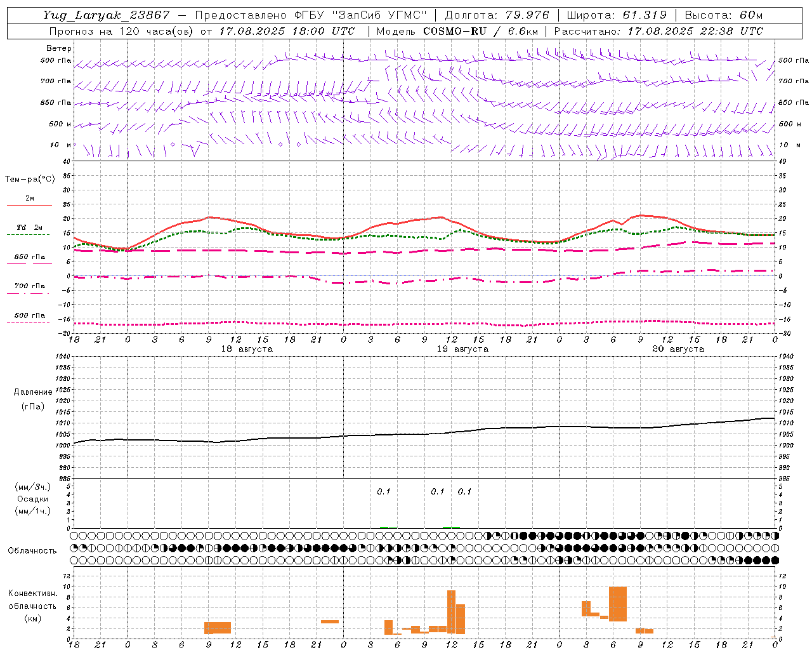The height and width of the screenshot is (650, 812).
Task: Click the small orange bar before 0h on 19 августа
Action: [x=330, y=621]
